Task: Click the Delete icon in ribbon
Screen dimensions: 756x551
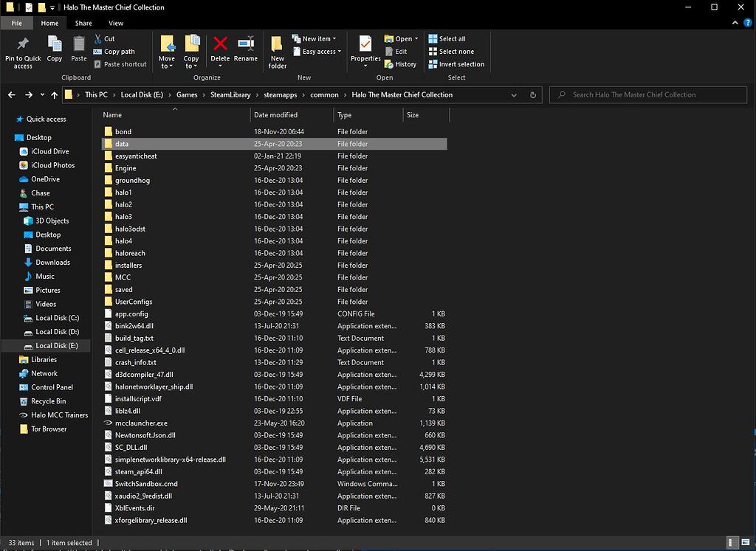Action: click(x=220, y=46)
